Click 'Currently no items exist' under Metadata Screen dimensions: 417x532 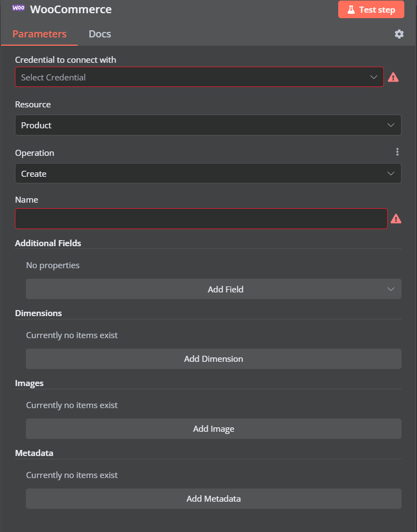click(x=72, y=475)
